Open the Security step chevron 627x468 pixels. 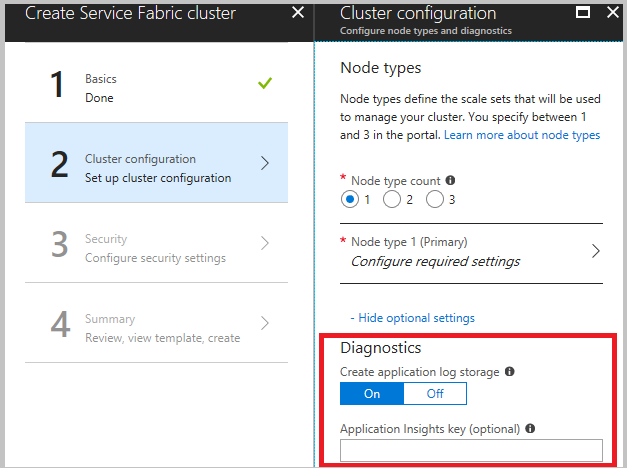(x=265, y=243)
